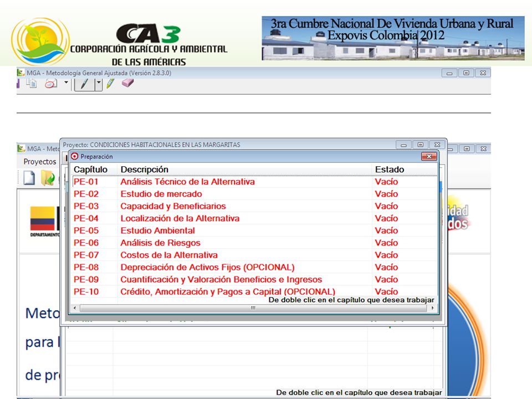This screenshot has height=399, width=532.
Task: Click the 'Costos de la Alternativa' description
Action: coord(169,255)
